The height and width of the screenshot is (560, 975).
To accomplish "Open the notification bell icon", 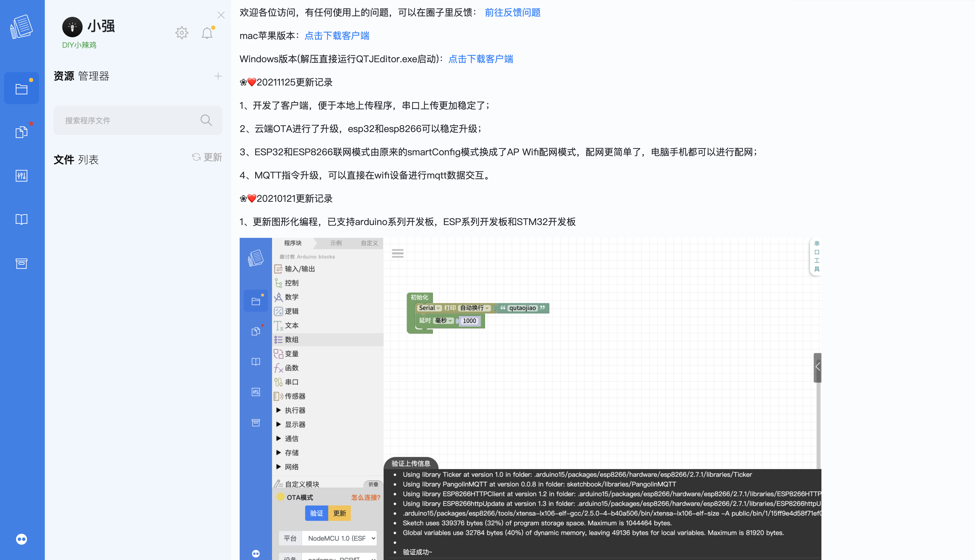I will click(207, 33).
